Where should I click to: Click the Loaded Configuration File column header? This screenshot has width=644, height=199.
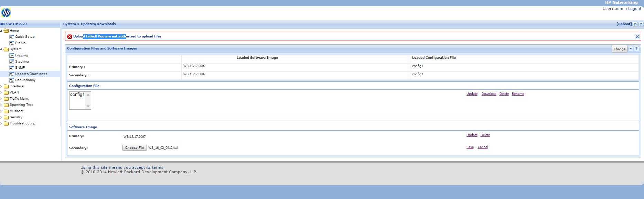pyautogui.click(x=434, y=58)
